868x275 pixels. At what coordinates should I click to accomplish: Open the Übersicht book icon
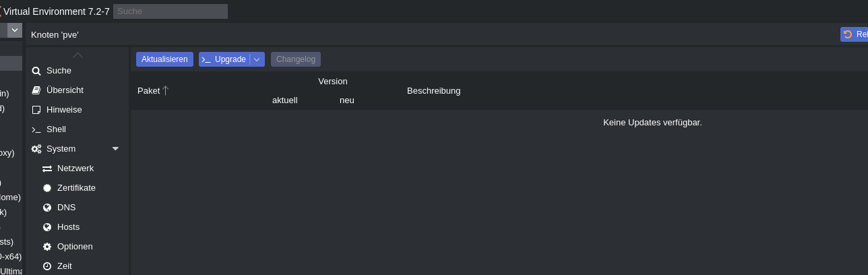tap(36, 90)
